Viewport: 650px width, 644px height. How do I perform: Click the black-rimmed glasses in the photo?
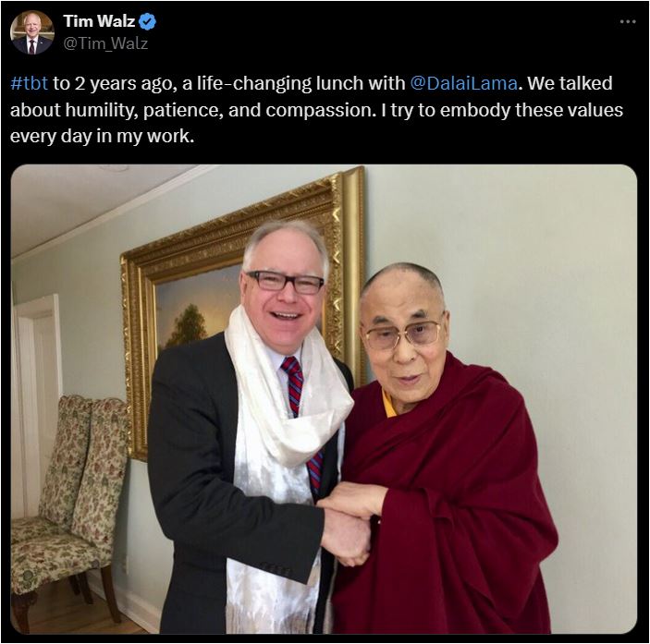point(285,282)
